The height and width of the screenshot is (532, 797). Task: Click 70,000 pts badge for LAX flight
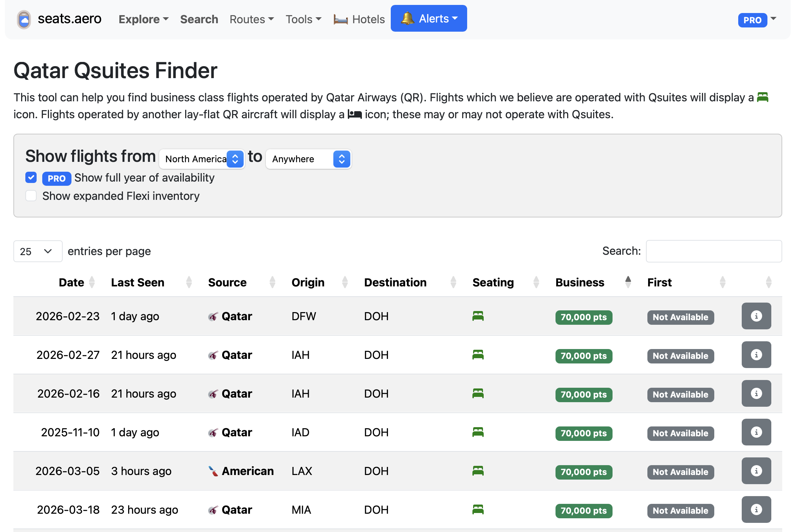584,472
